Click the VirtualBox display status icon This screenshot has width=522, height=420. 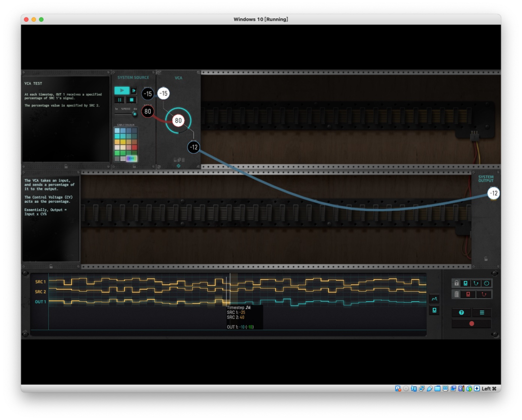pos(445,389)
